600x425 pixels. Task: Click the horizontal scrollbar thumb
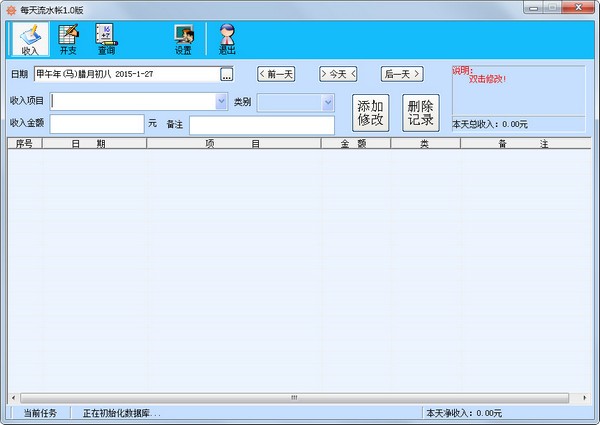[x=294, y=398]
